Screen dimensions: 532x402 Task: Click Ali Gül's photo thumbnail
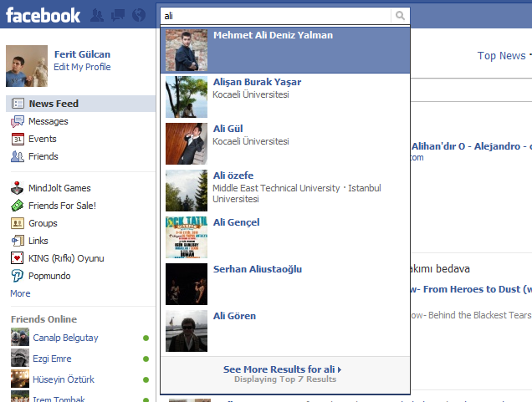[x=187, y=144]
